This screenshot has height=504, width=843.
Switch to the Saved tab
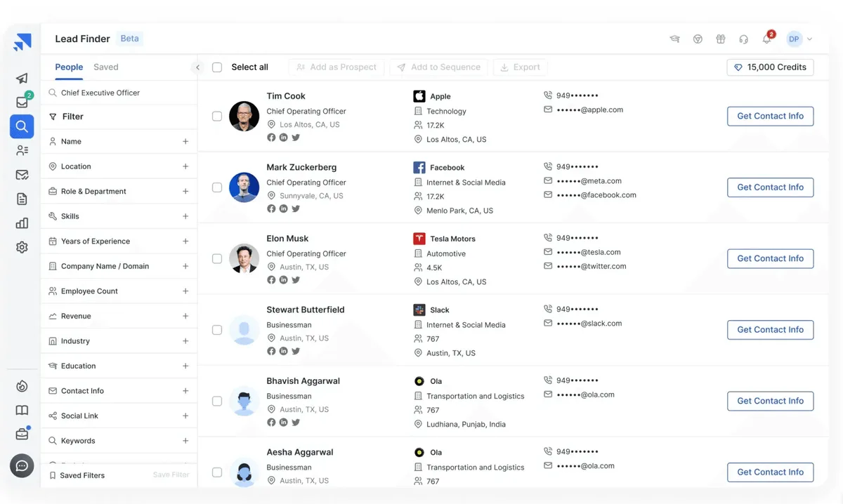(106, 67)
